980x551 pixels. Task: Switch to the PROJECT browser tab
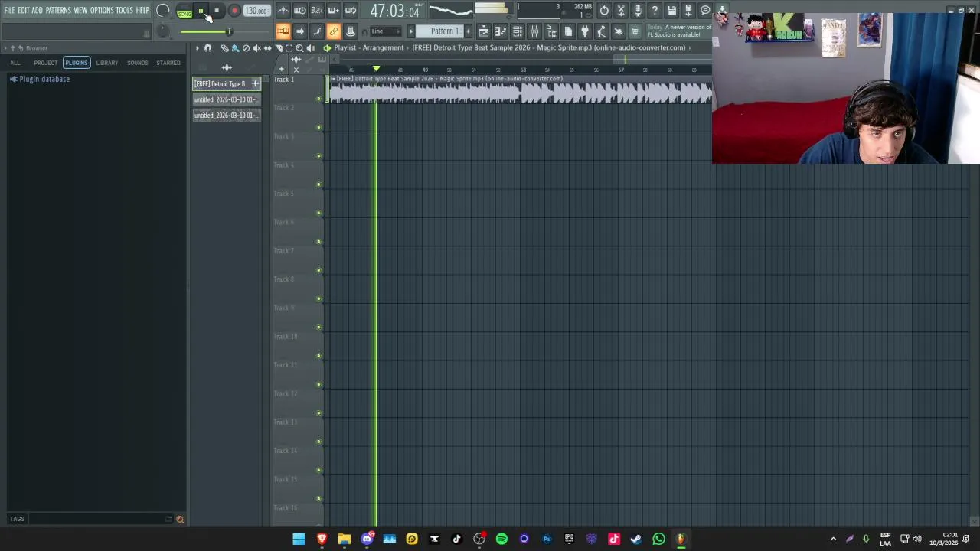click(x=45, y=63)
